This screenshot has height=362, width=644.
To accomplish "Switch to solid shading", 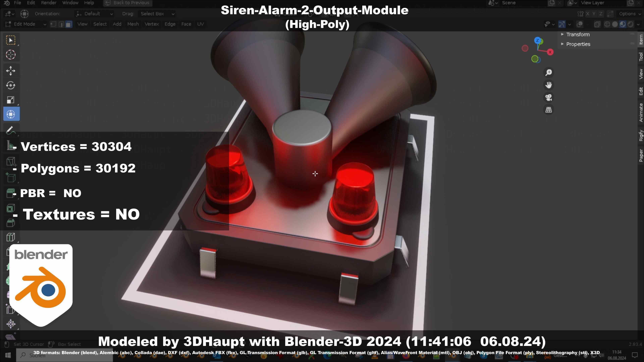I will tap(615, 24).
